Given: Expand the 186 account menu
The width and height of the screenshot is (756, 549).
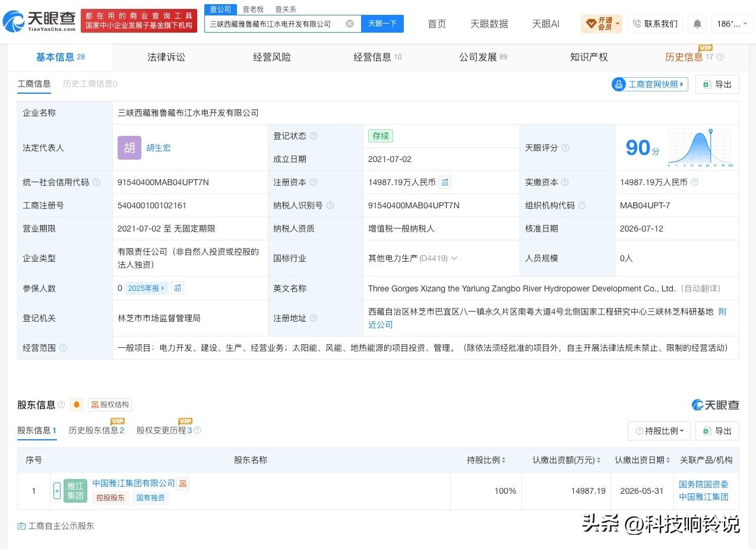Looking at the screenshot, I should (x=732, y=24).
